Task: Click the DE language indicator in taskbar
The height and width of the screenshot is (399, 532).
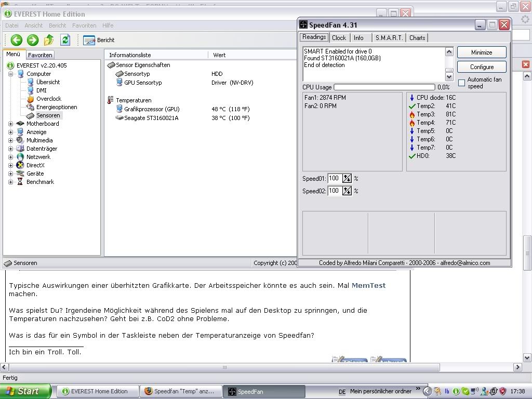Action: 342,392
